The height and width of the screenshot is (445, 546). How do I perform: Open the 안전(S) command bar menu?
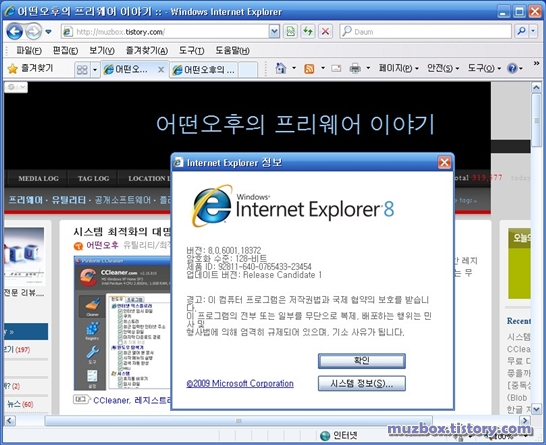(x=443, y=68)
